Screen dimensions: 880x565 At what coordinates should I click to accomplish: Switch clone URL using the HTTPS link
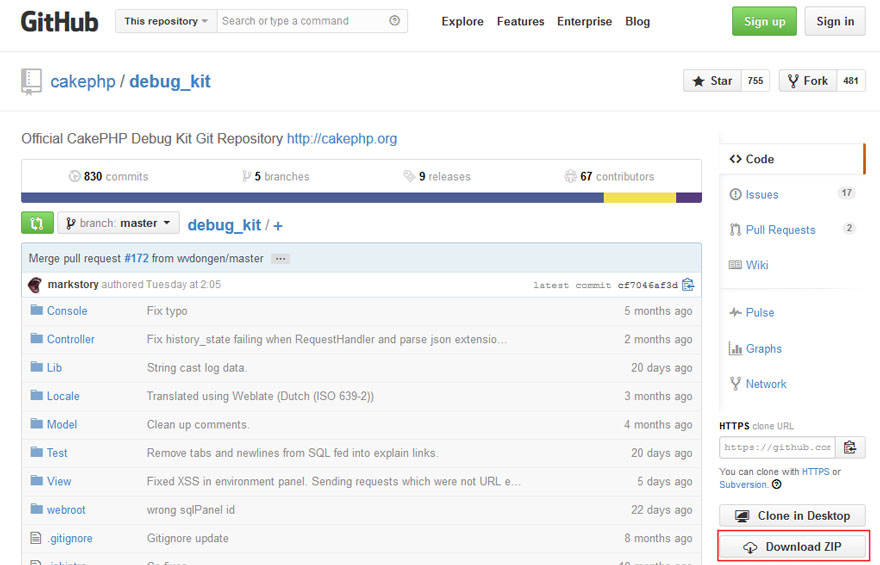click(x=815, y=471)
